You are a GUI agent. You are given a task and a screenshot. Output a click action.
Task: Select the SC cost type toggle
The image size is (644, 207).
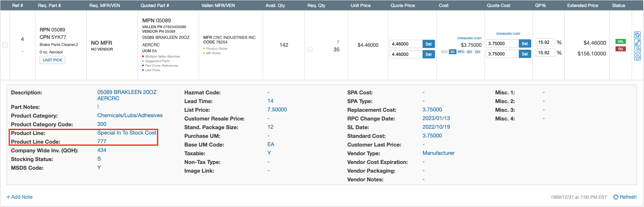coord(452,52)
